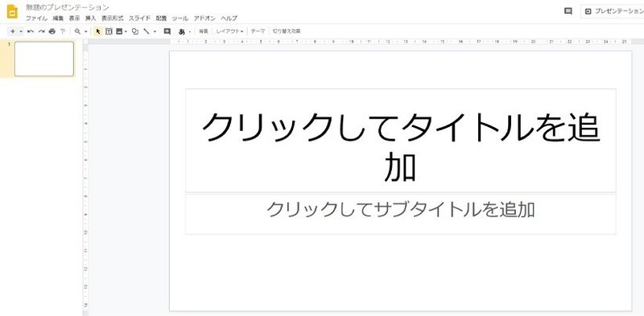
Task: Open the Google Slides home logo
Action: [x=12, y=11]
